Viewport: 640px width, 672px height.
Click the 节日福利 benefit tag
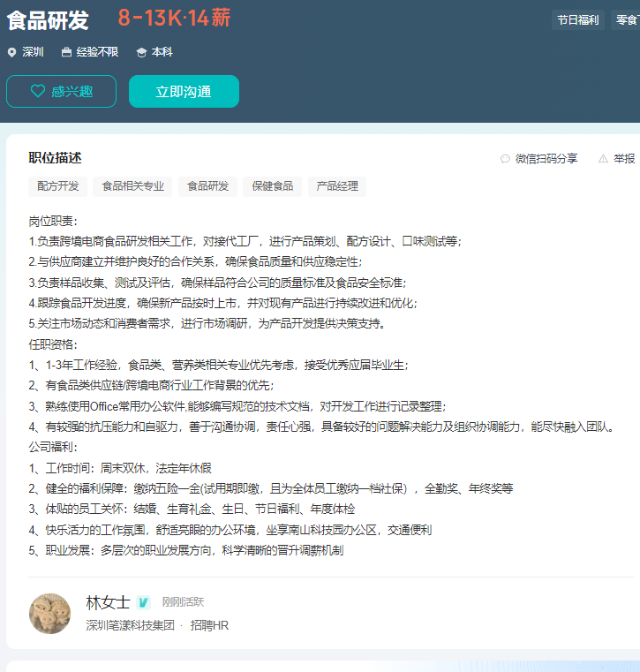(578, 20)
